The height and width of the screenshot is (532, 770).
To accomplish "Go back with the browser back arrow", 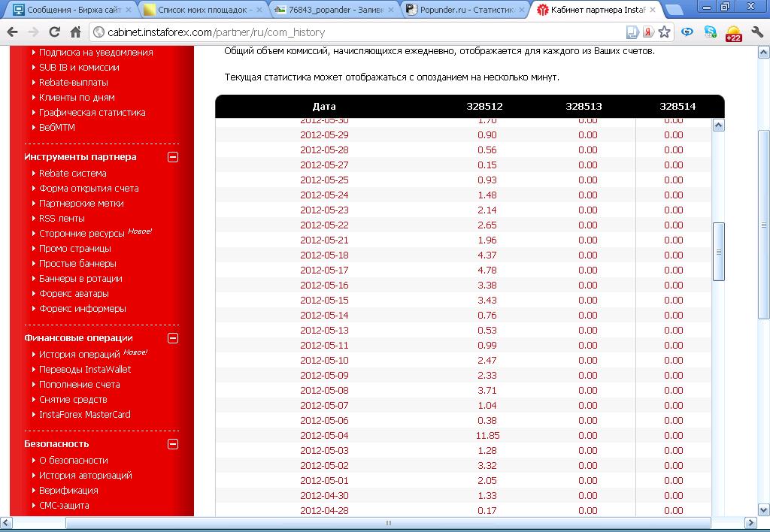I will pyautogui.click(x=13, y=32).
